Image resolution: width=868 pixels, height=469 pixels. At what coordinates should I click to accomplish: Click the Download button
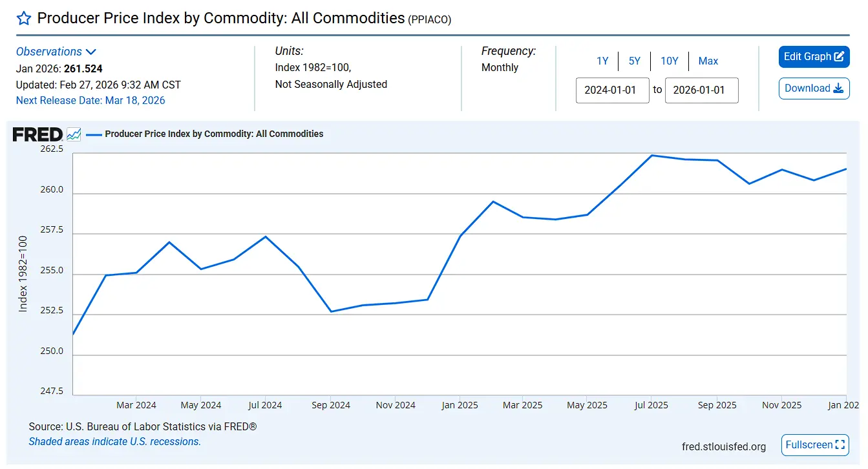click(814, 89)
